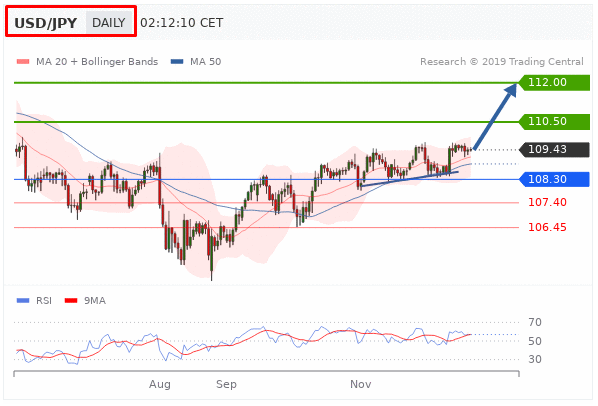Click the USD/JPY pair title
Screen dimensions: 598x406
coord(45,23)
